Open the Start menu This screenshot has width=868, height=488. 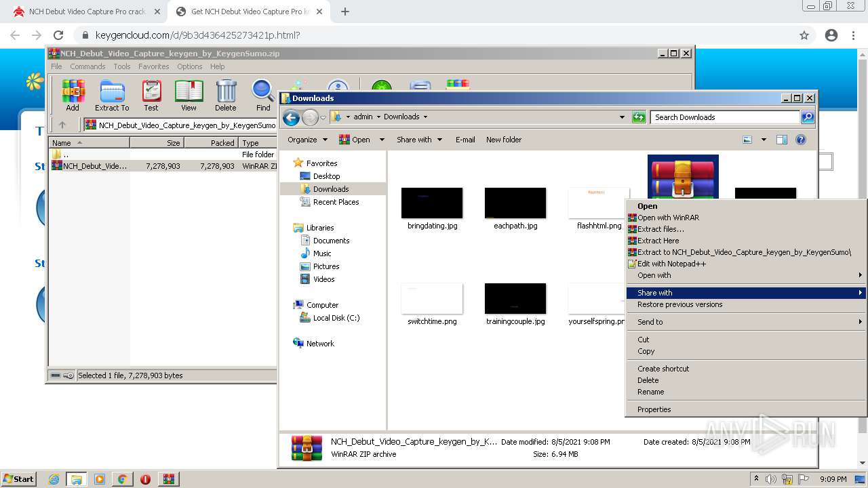(18, 479)
